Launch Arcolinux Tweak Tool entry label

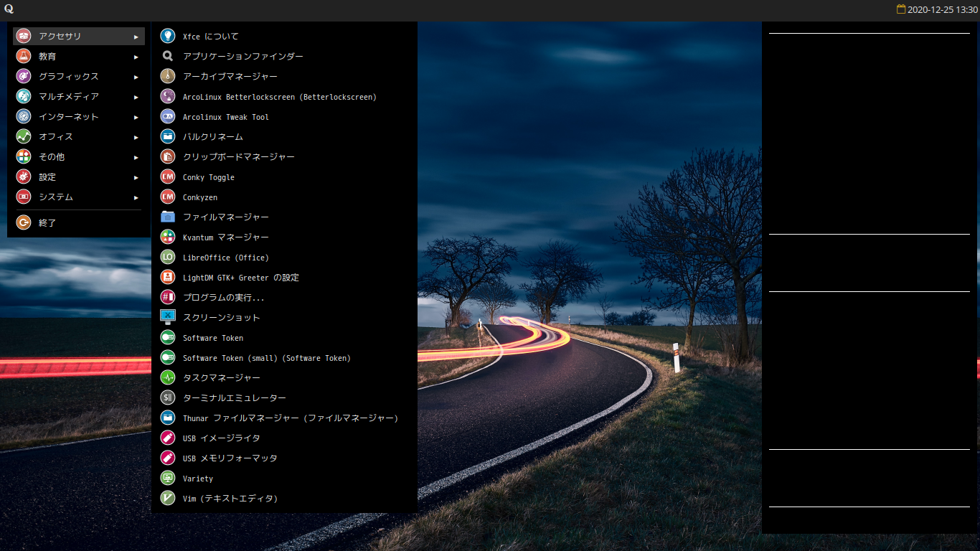pos(226,117)
